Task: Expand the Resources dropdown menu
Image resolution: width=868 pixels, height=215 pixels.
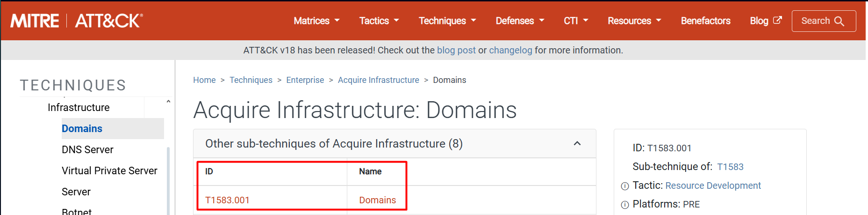Action: [634, 21]
